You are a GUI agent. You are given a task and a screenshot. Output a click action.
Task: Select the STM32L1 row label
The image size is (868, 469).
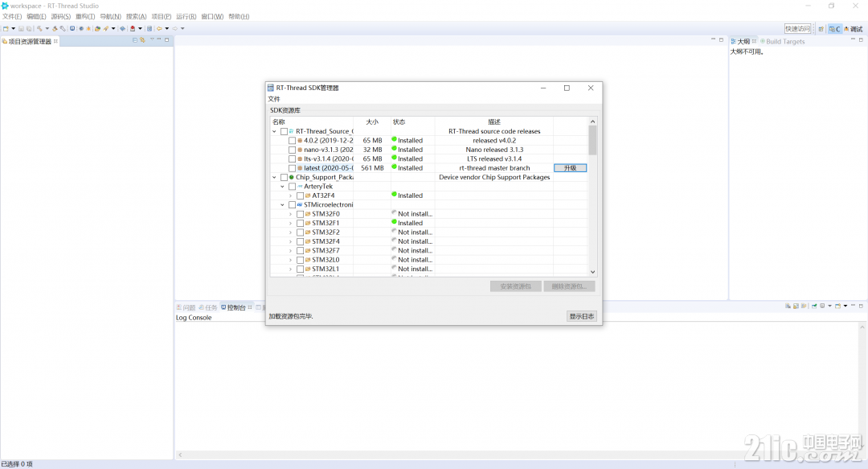[x=325, y=269]
